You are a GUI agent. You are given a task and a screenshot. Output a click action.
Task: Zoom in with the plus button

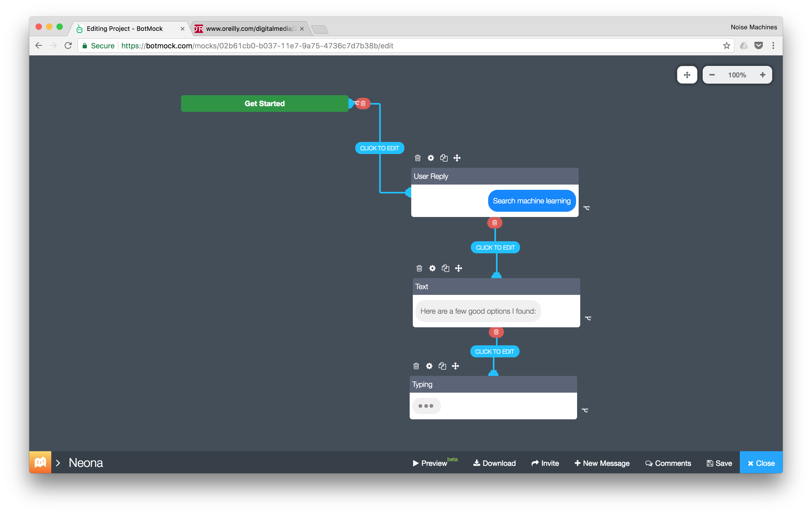tap(762, 75)
